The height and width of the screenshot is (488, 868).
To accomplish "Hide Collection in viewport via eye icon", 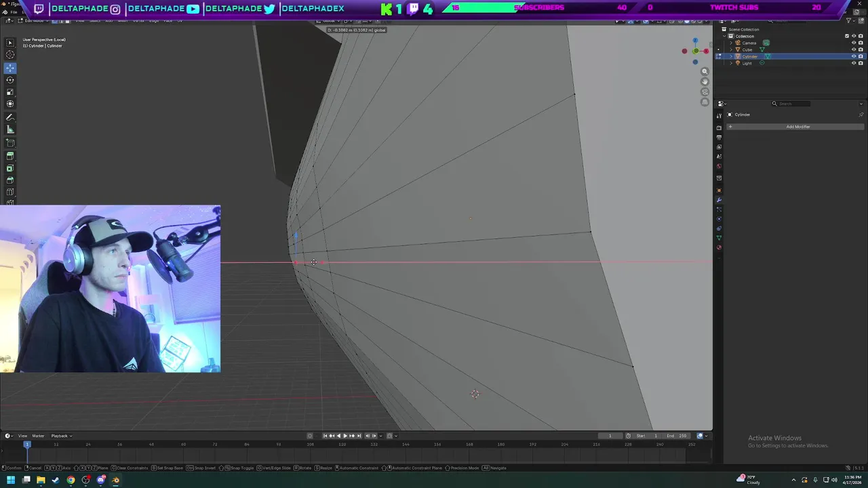I will click(x=854, y=36).
